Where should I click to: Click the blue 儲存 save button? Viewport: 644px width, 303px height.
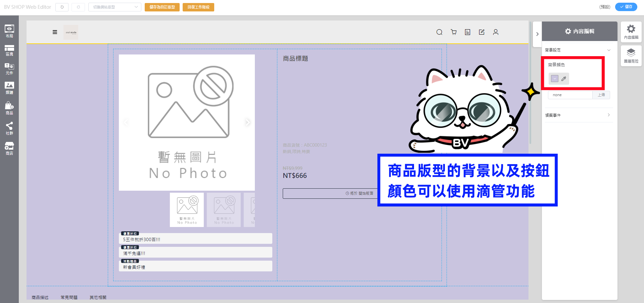pos(626,7)
